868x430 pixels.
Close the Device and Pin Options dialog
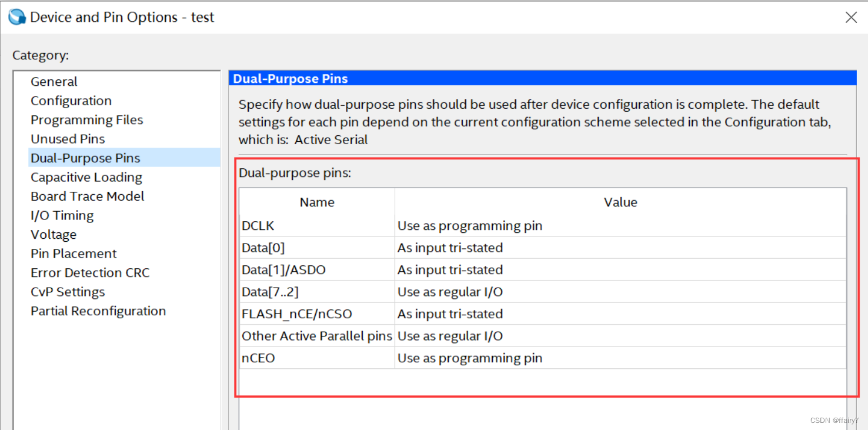[x=851, y=17]
